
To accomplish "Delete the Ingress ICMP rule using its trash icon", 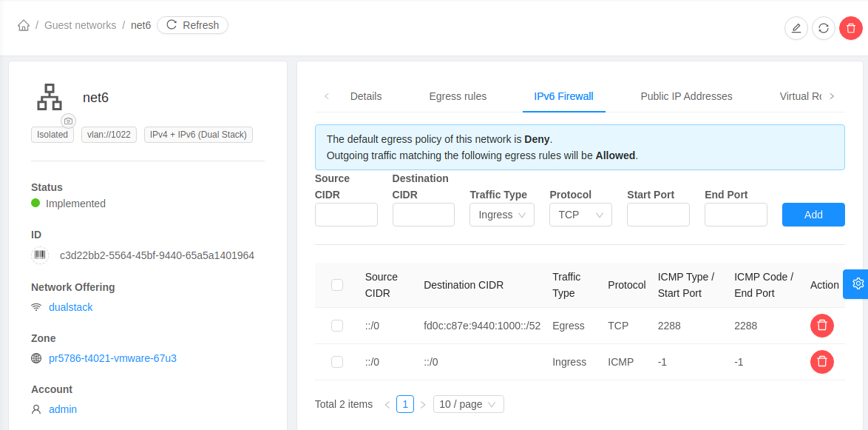I will (821, 362).
